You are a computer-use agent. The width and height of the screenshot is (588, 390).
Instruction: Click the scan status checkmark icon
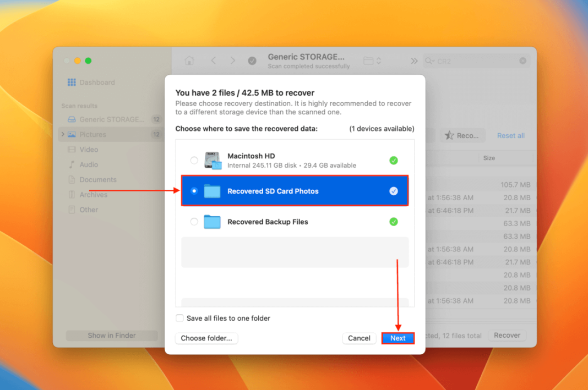(252, 61)
